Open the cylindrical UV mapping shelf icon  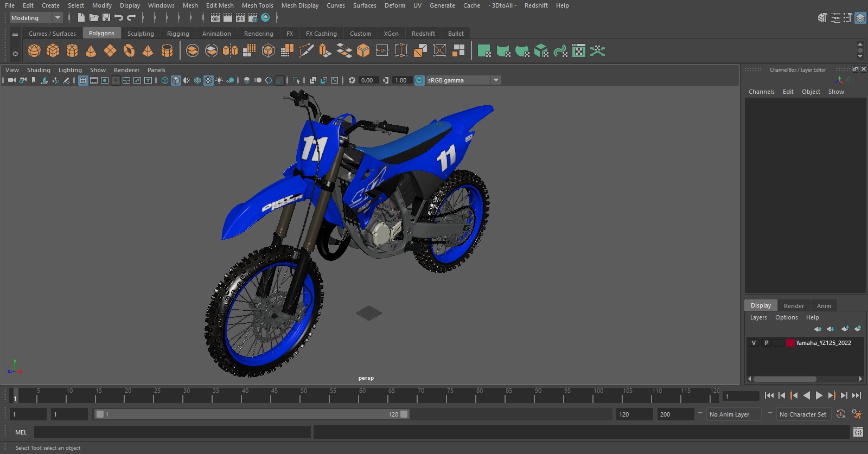503,51
